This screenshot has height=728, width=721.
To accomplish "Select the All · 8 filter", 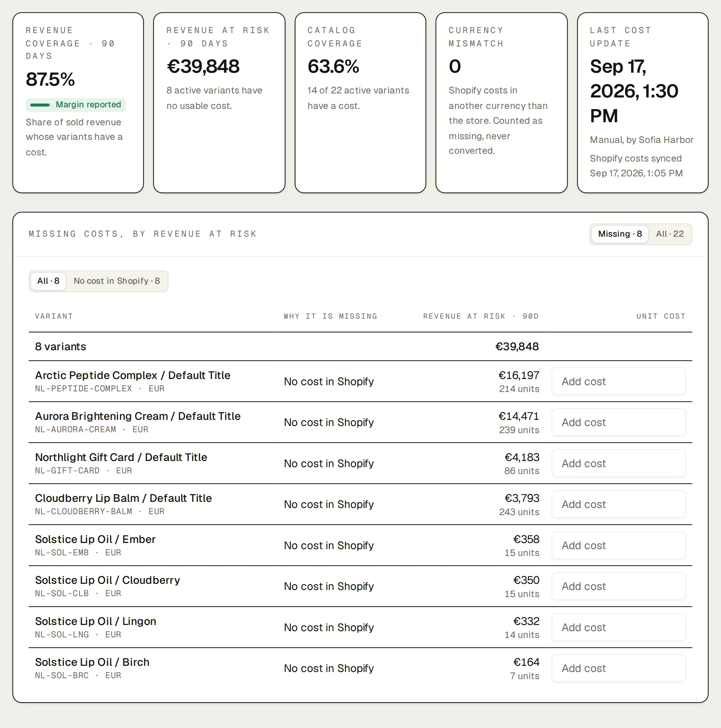I will (x=48, y=281).
